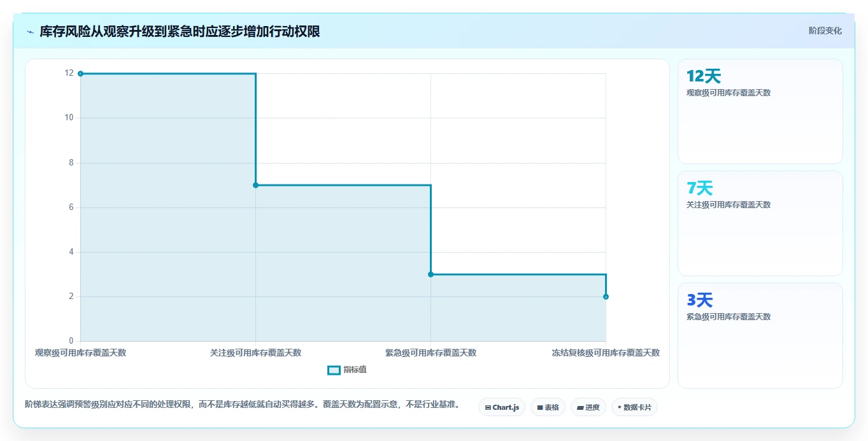Screen dimensions: 868x441
Task: Click the 紧急级 data point at 3
Action: [430, 274]
